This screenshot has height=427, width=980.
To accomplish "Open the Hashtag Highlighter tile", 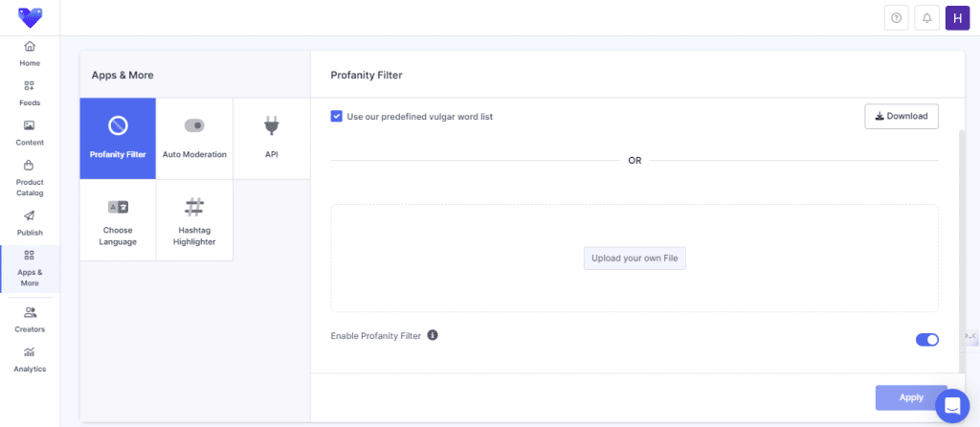I will tap(194, 220).
